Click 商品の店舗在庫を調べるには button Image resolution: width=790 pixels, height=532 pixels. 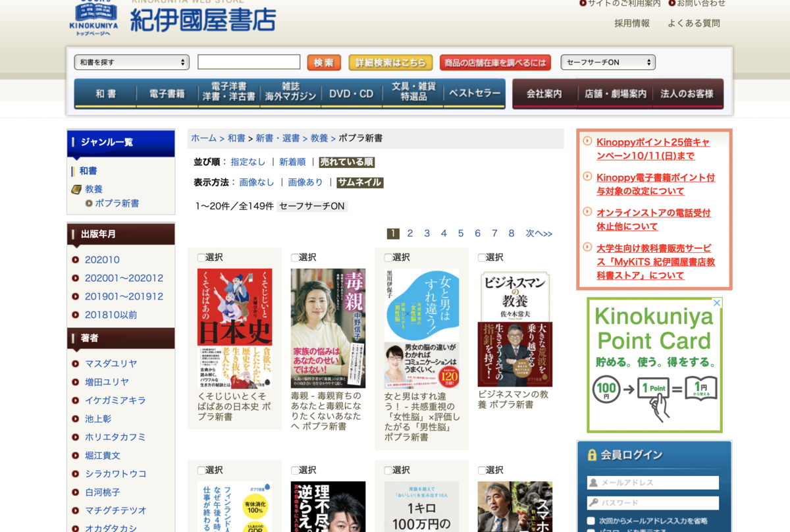tap(495, 63)
